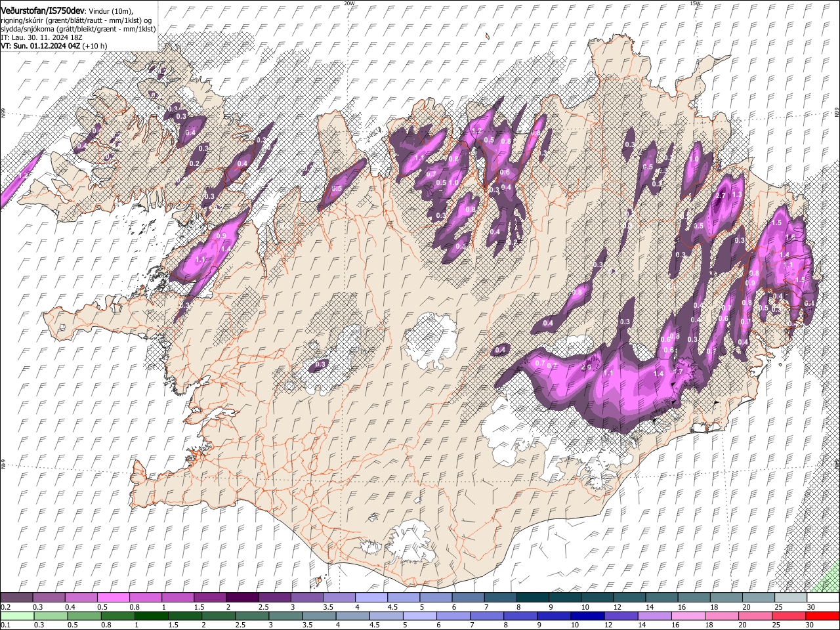Image resolution: width=840 pixels, height=630 pixels.
Task: Click the IT: Lau. 30. 11. 2024 18Z line
Action: coord(42,37)
